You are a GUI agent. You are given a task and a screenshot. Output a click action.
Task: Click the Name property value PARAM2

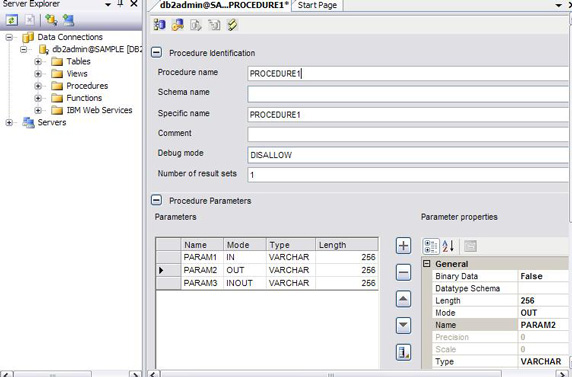(x=543, y=325)
